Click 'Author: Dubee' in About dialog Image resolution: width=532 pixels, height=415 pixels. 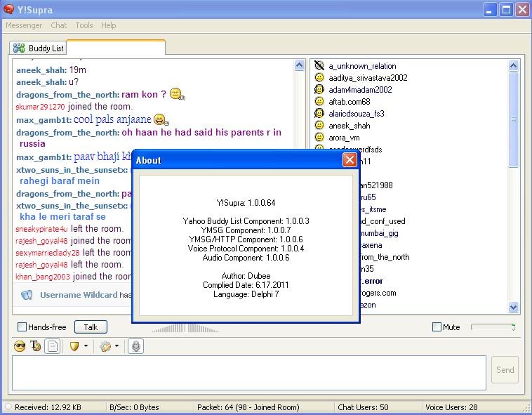[246, 276]
